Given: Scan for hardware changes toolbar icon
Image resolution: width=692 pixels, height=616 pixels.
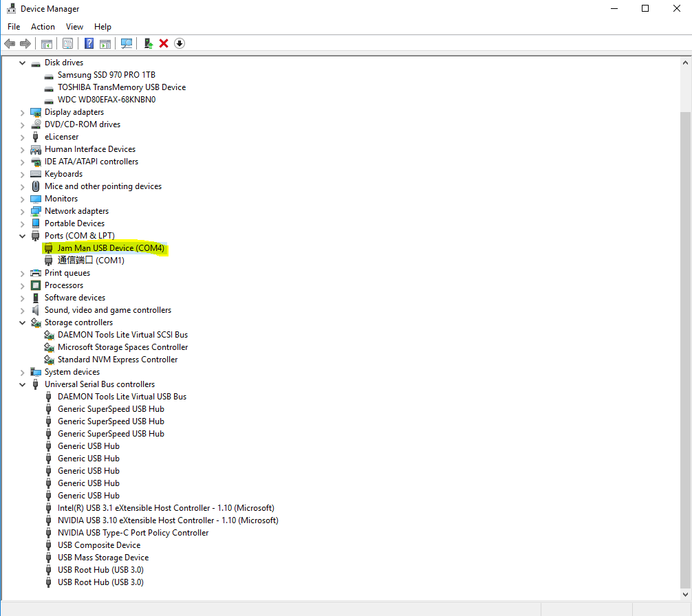Looking at the screenshot, I should pyautogui.click(x=127, y=43).
